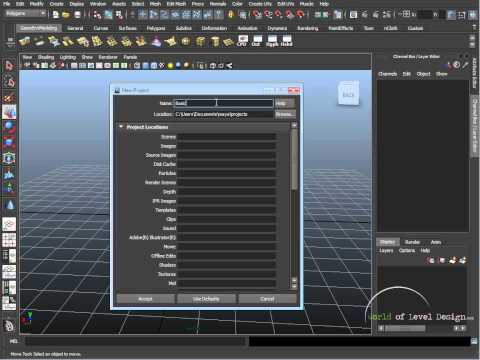Open the viewport Panels menu

(x=130, y=57)
